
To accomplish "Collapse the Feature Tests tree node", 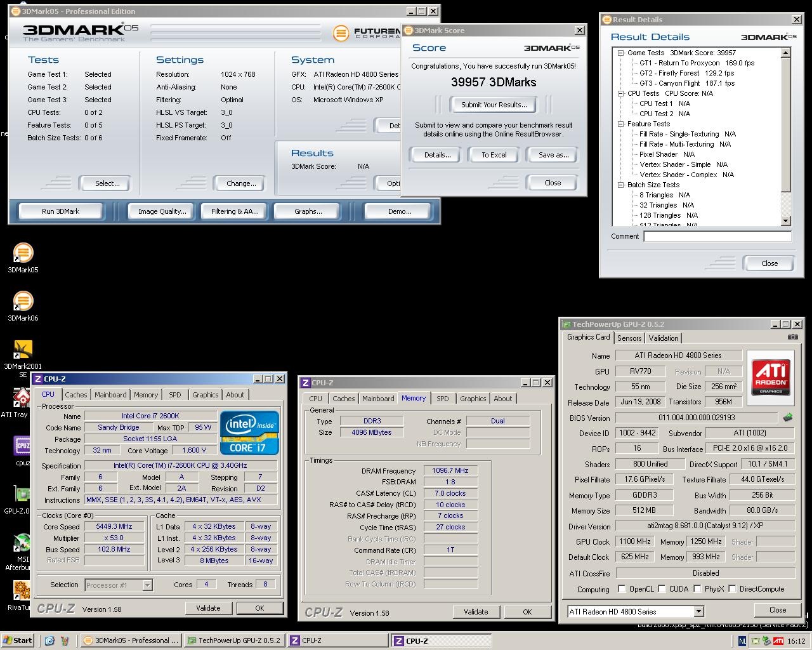I will click(x=621, y=124).
